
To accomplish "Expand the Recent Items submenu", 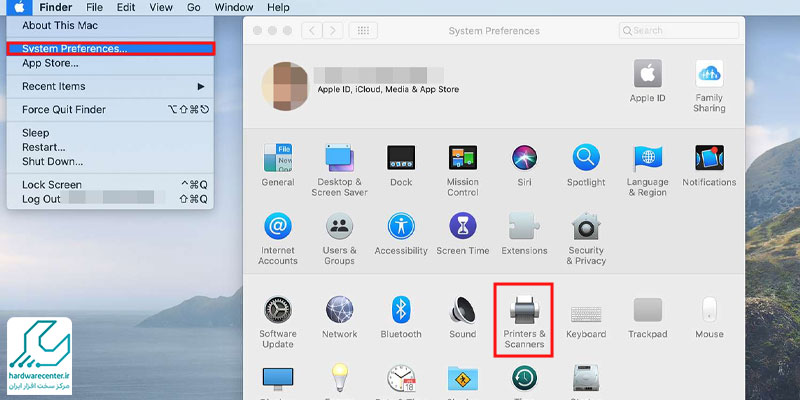I will [110, 86].
